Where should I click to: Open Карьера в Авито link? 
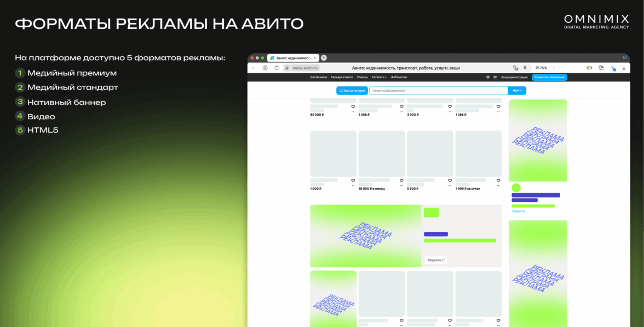coord(342,77)
